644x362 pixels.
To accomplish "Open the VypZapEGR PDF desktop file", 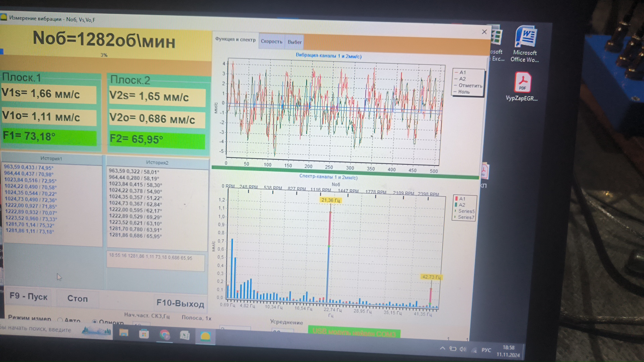I will click(x=522, y=86).
